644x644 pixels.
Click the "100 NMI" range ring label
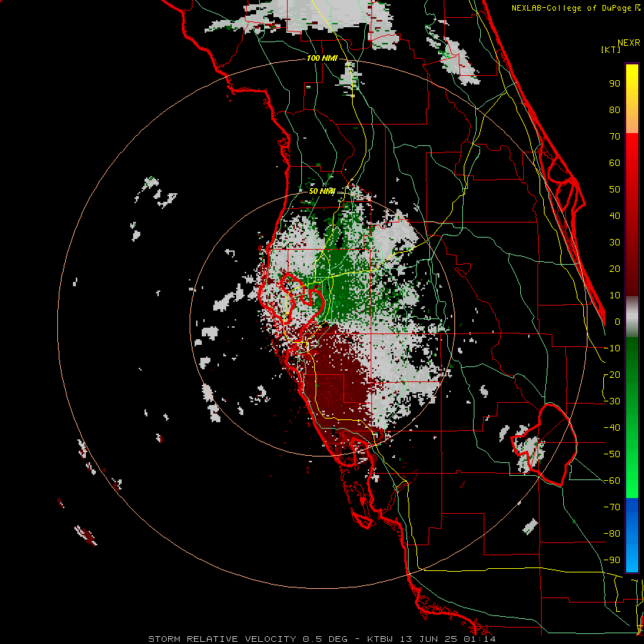click(x=322, y=59)
